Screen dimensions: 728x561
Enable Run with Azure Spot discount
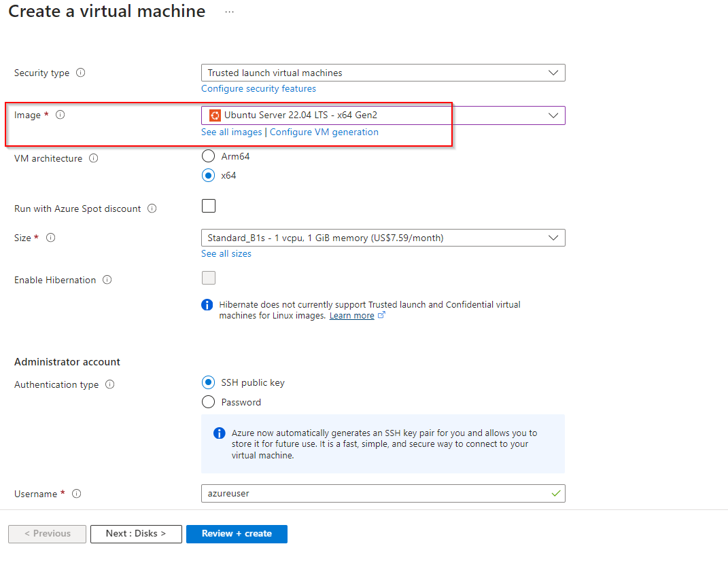tap(209, 206)
